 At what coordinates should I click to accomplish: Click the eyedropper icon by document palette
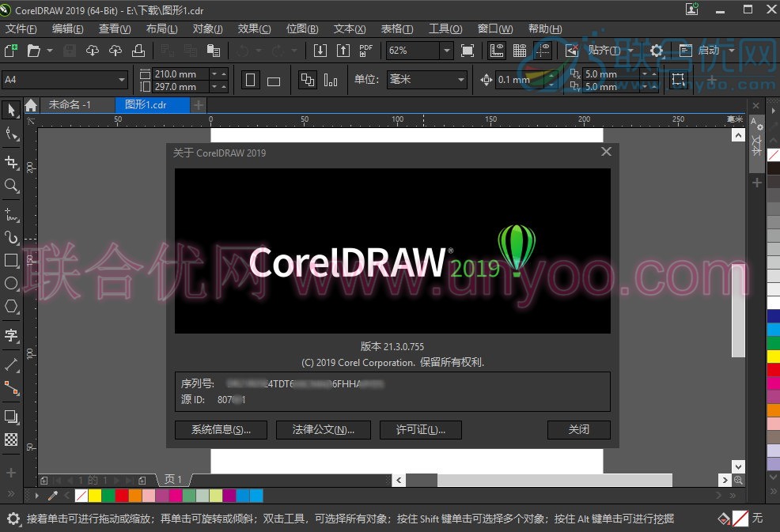[52, 495]
